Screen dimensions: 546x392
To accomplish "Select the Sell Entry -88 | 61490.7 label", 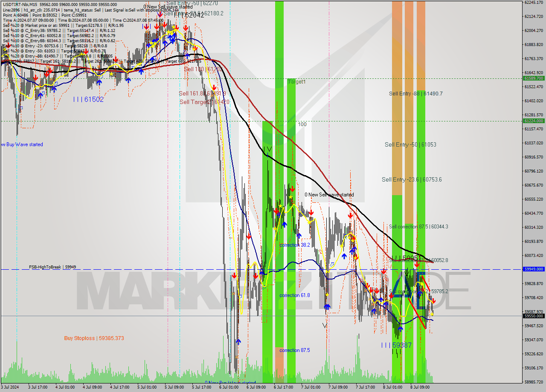I will [416, 94].
